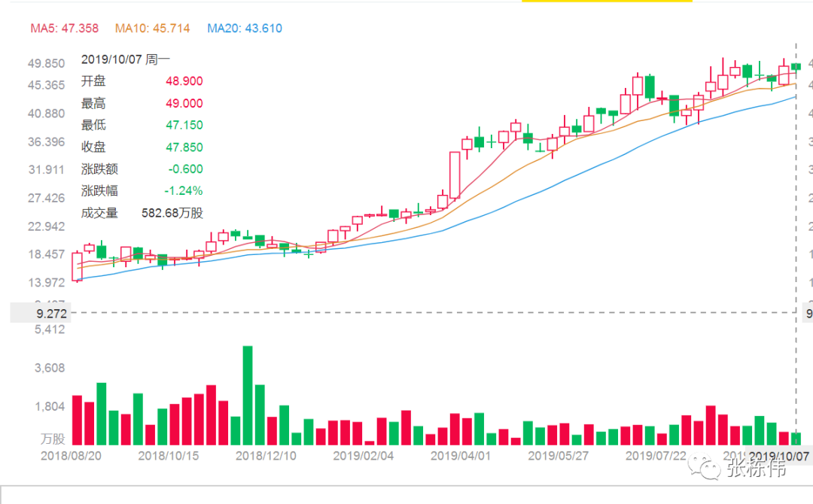813x504 pixels.
Task: Click the first red candlestick of the chart
Action: point(78,267)
